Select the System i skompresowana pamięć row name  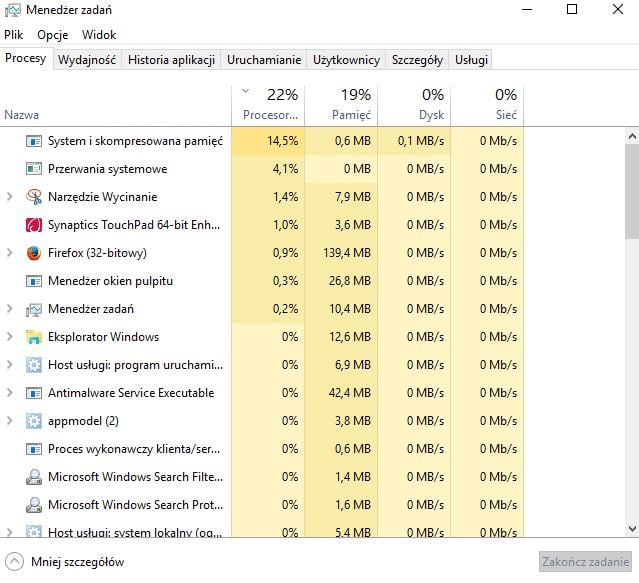pos(135,141)
